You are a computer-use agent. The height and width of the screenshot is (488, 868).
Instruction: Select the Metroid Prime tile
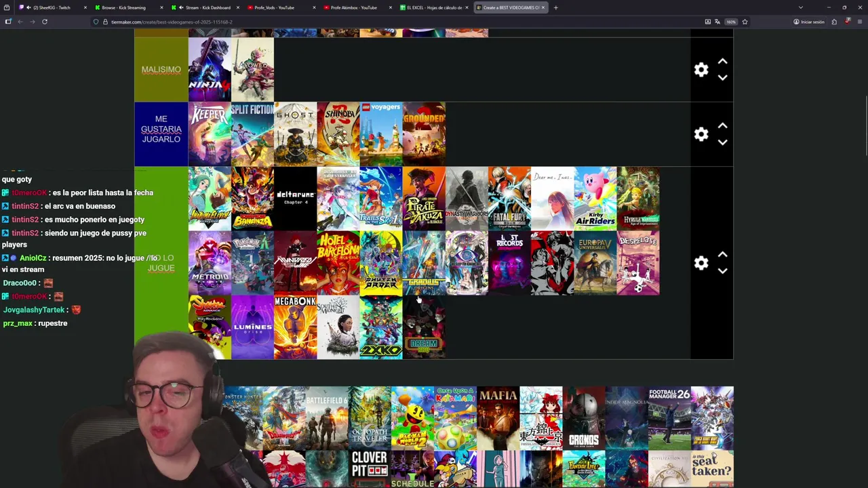[210, 263]
